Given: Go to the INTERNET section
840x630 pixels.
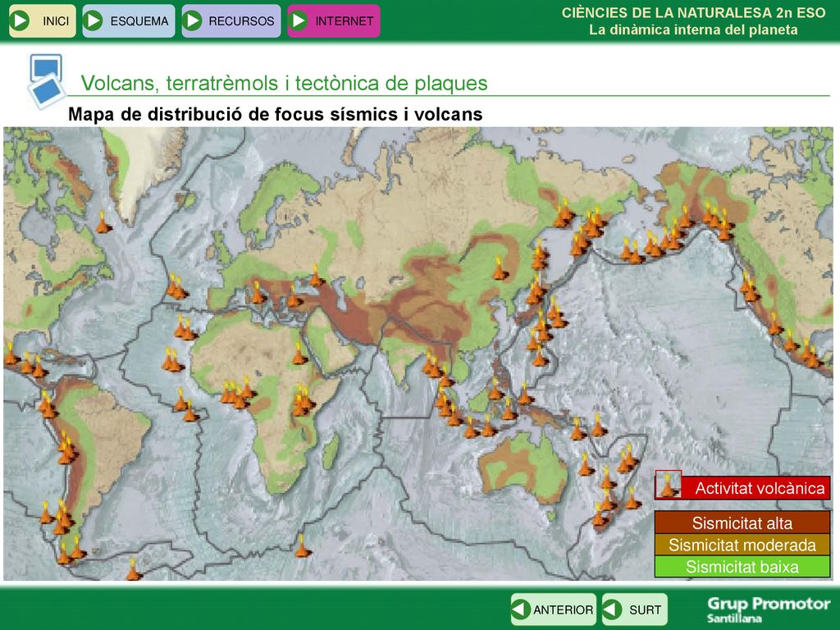Looking at the screenshot, I should click(334, 21).
